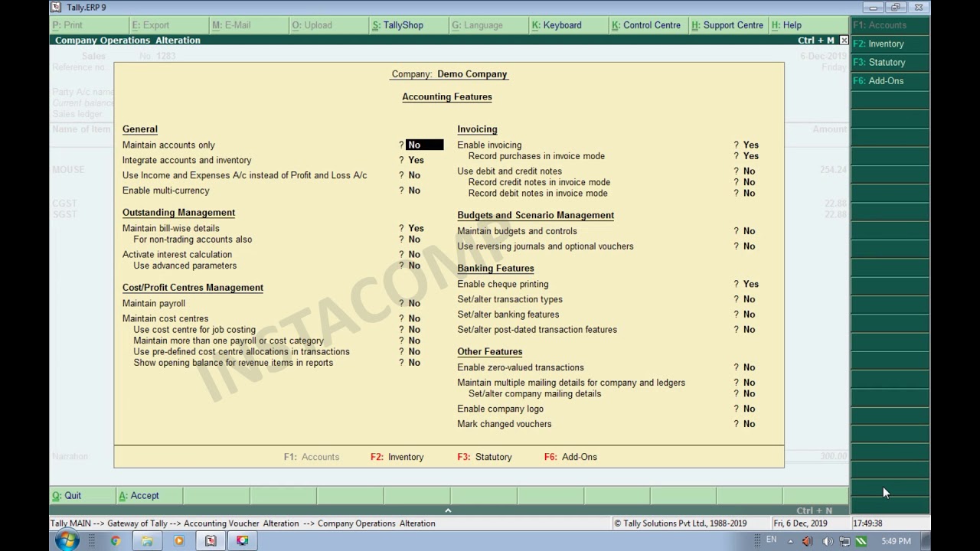Select F1: Accounts at the form bottom
The height and width of the screenshot is (551, 980).
(x=311, y=457)
